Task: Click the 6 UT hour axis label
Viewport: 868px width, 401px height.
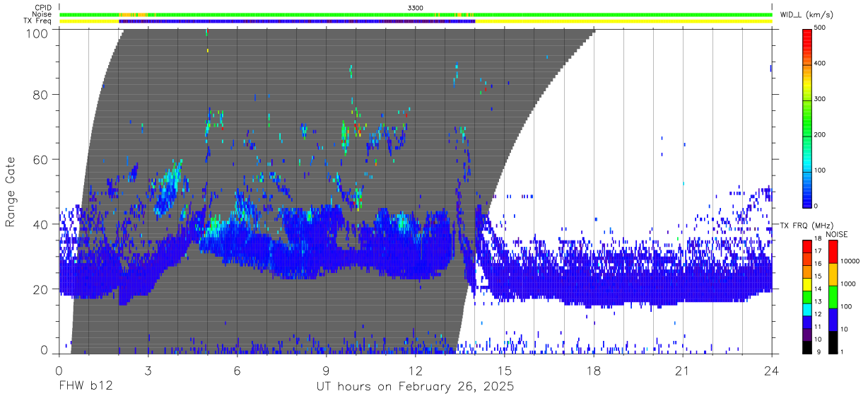Action: pyautogui.click(x=237, y=370)
